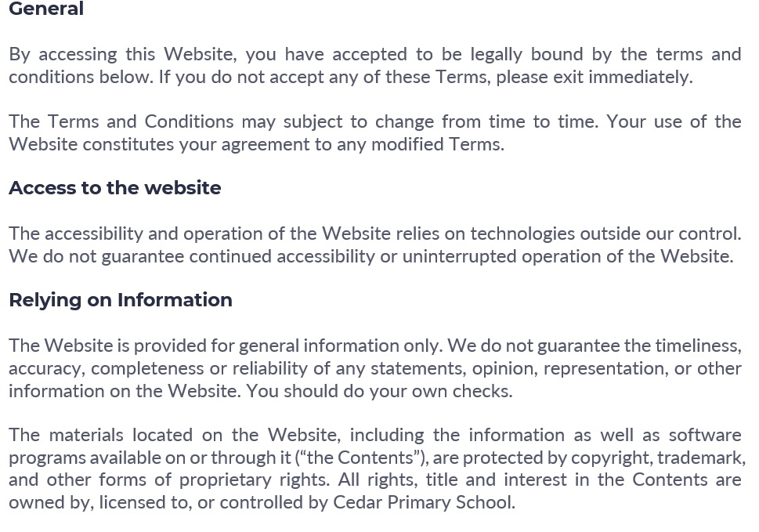This screenshot has height=532, width=759.
Task: Click the words 'Cedar Primary School'
Action: pyautogui.click(x=424, y=502)
